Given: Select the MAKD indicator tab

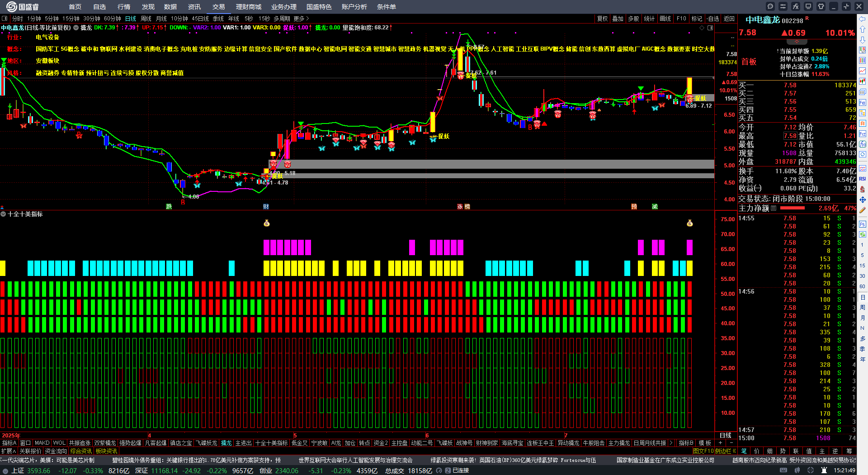Looking at the screenshot, I should (x=42, y=443).
